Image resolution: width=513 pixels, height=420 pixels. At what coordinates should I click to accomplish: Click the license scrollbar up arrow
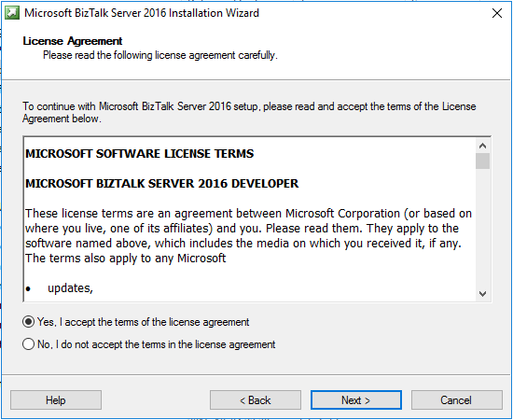pos(482,146)
